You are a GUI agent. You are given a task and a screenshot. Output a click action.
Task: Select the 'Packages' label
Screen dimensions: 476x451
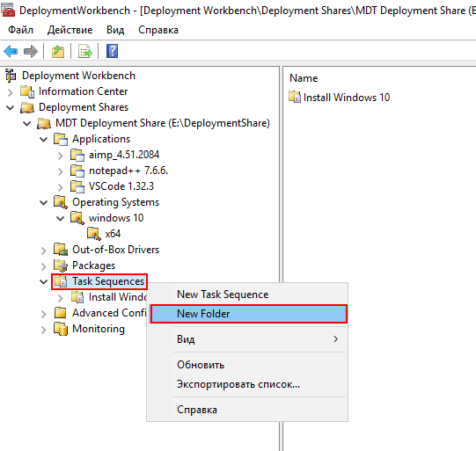click(x=94, y=266)
